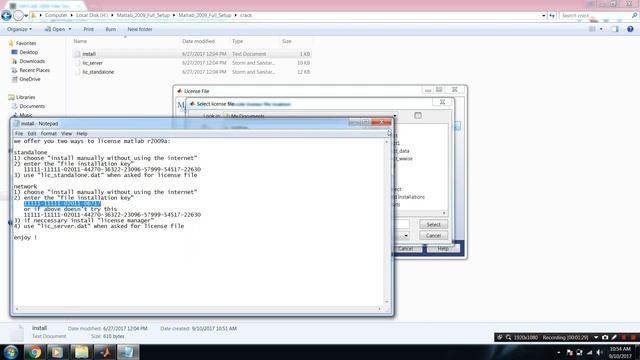The width and height of the screenshot is (640, 360).
Task: Click the Notepad horizontal scrollbar right arrow
Action: [380, 309]
